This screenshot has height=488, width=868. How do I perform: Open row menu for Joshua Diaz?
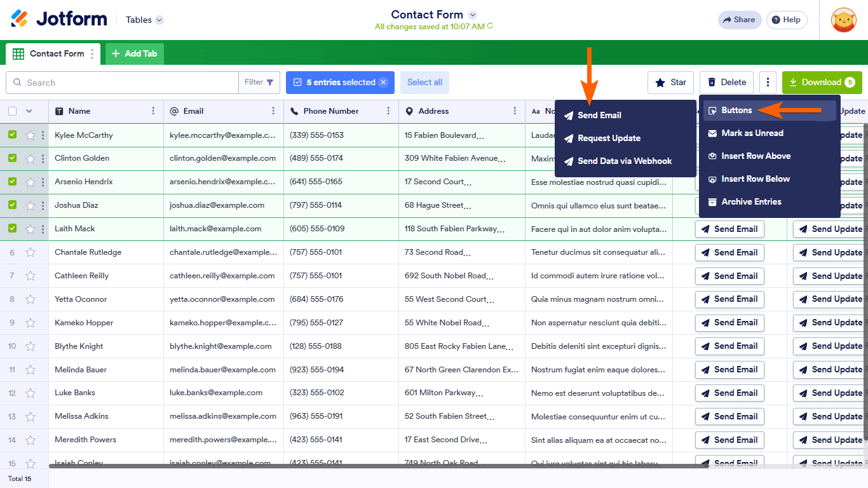[43, 205]
